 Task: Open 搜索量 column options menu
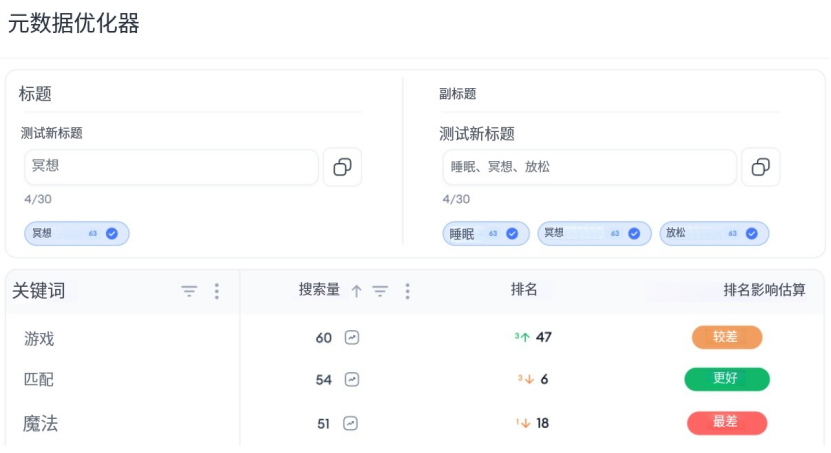pos(407,291)
